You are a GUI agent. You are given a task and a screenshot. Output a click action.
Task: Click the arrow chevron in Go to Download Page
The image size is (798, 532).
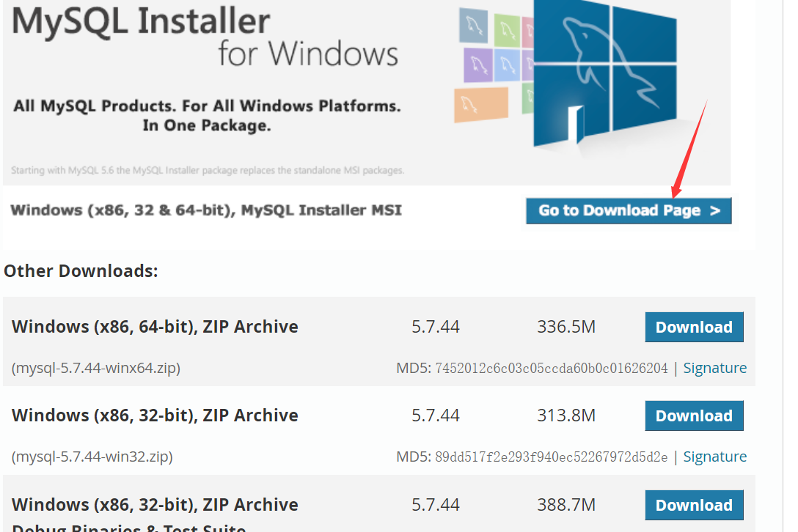tap(715, 210)
